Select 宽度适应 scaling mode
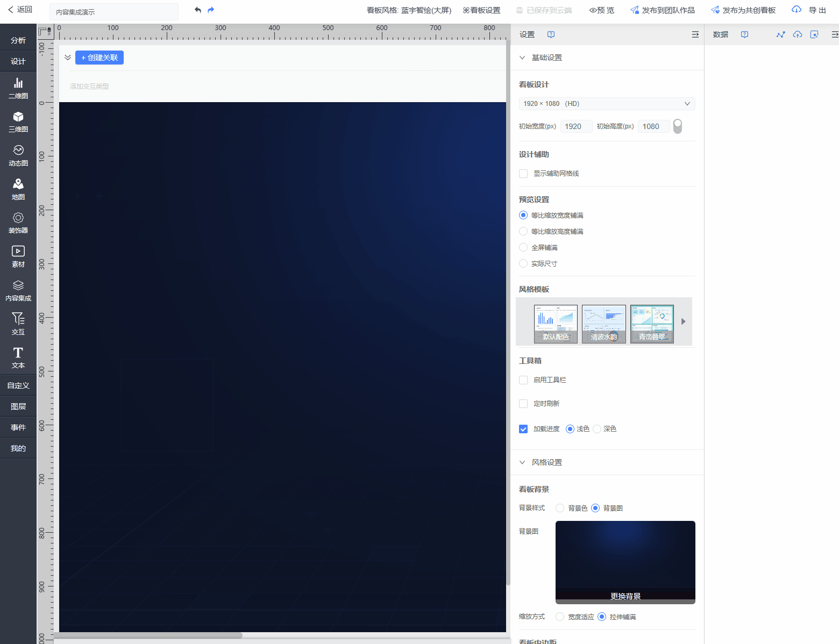 pos(560,617)
